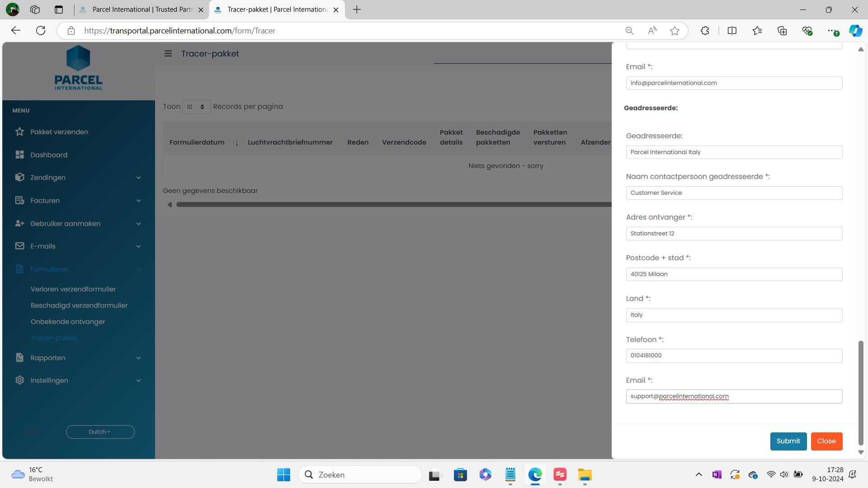The image size is (868, 488).
Task: Expand the Rapporten submenu chevron
Action: [138, 358]
